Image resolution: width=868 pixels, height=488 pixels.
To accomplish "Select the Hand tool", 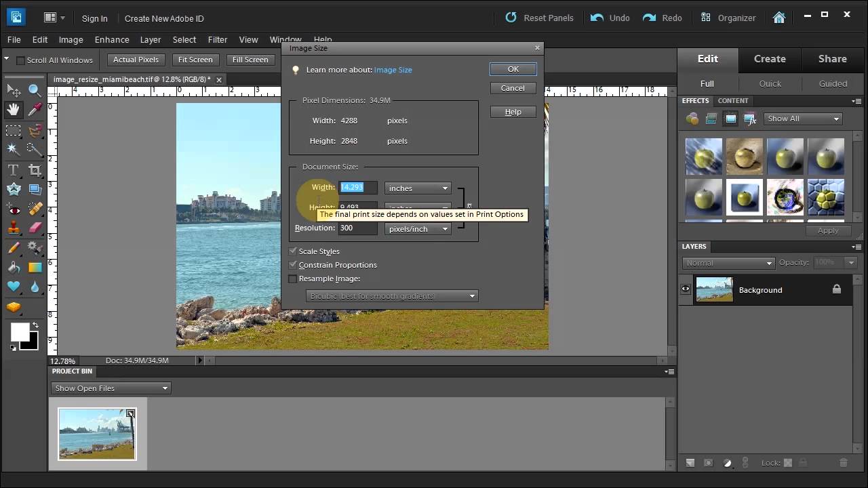I will point(14,109).
